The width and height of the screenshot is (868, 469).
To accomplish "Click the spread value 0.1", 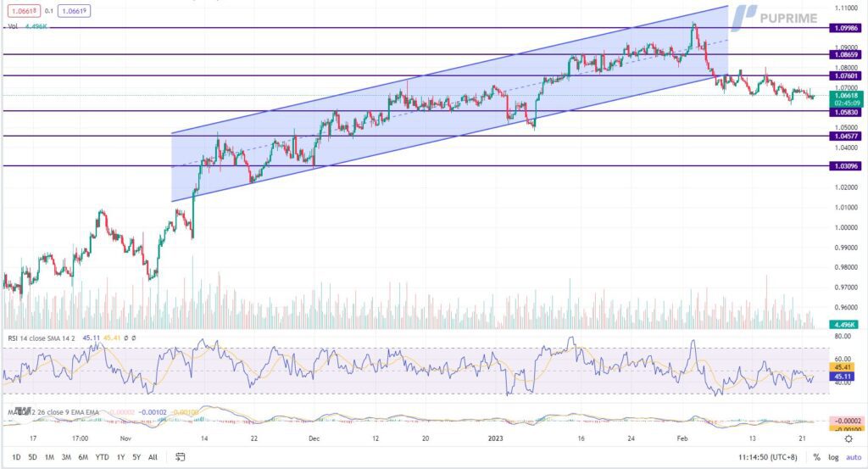I will pyautogui.click(x=48, y=10).
